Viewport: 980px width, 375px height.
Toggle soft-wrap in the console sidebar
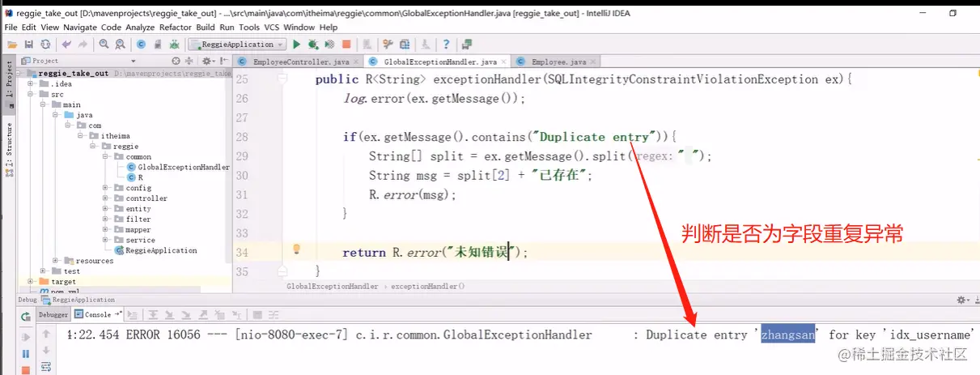[46, 367]
